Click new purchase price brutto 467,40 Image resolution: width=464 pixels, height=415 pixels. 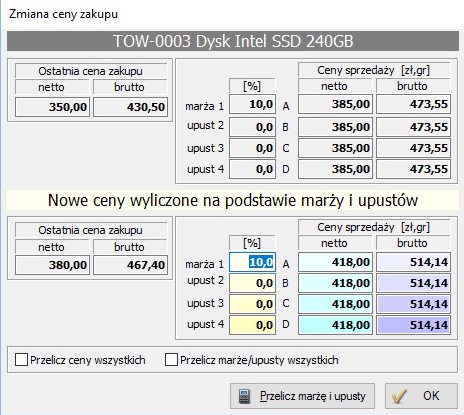coord(130,265)
